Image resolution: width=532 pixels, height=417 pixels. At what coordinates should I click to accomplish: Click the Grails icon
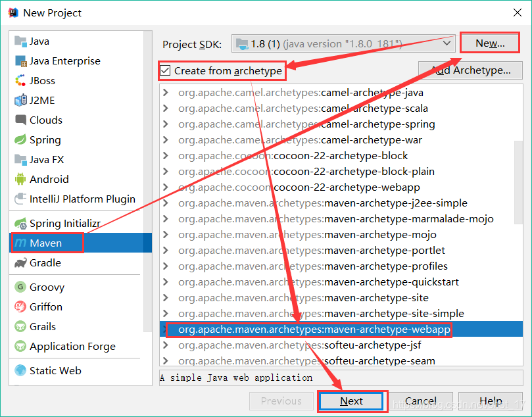click(x=20, y=326)
